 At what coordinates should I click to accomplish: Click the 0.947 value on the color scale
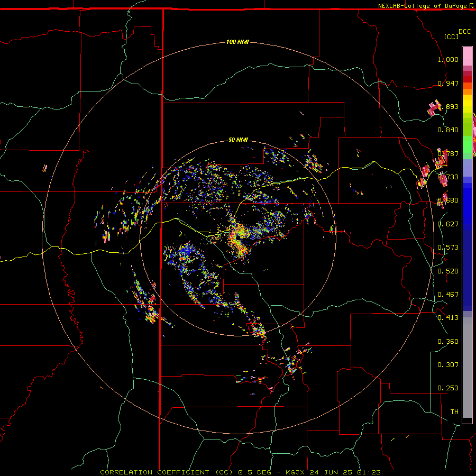pos(448,83)
